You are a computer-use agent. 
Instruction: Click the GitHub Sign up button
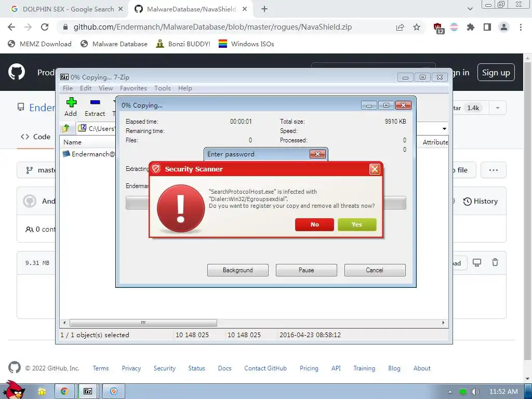click(x=496, y=72)
